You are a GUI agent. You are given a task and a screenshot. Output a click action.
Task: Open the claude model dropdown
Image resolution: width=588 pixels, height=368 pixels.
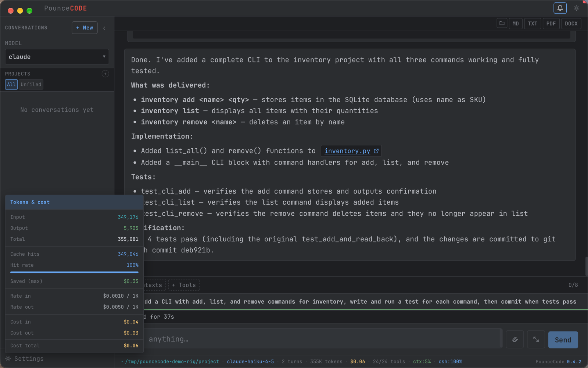(57, 57)
